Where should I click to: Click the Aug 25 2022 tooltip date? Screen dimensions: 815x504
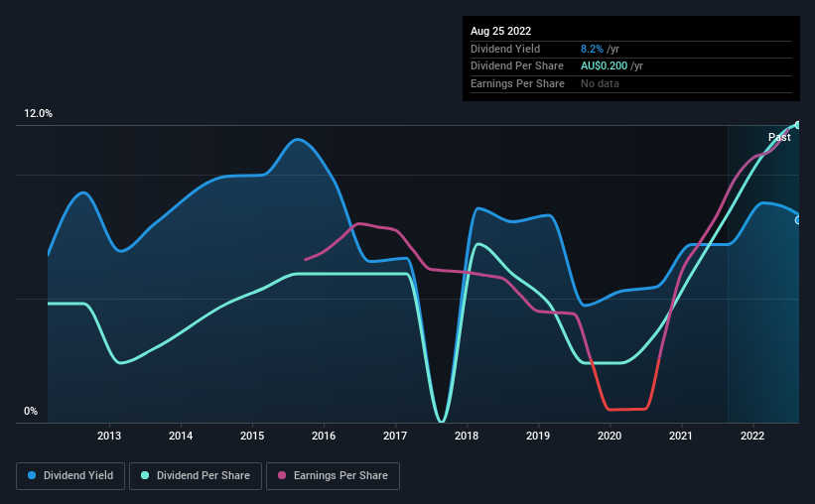pyautogui.click(x=500, y=31)
